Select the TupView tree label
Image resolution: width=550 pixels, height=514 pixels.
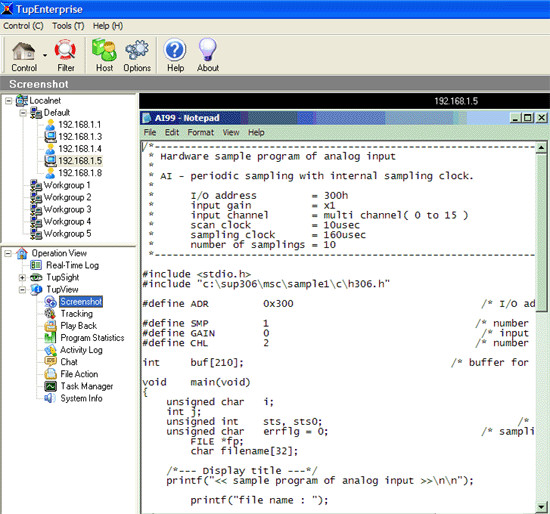point(62,289)
